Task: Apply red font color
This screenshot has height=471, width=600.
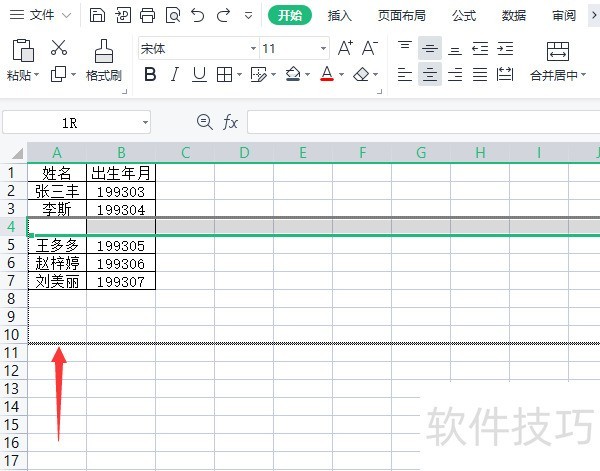Action: click(327, 74)
